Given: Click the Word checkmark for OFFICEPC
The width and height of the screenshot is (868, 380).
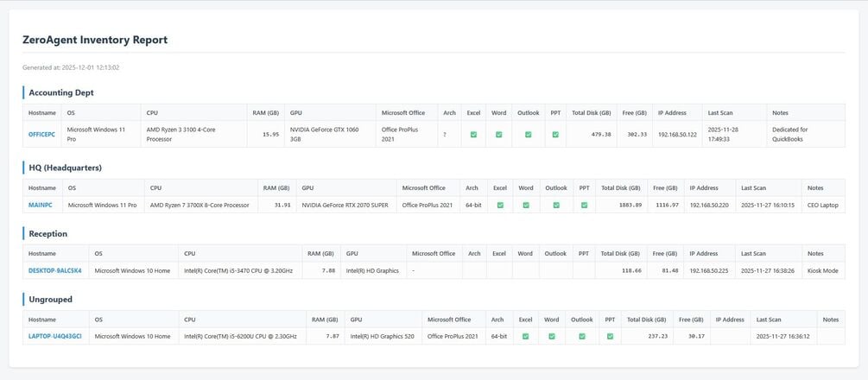Looking at the screenshot, I should 498,134.
